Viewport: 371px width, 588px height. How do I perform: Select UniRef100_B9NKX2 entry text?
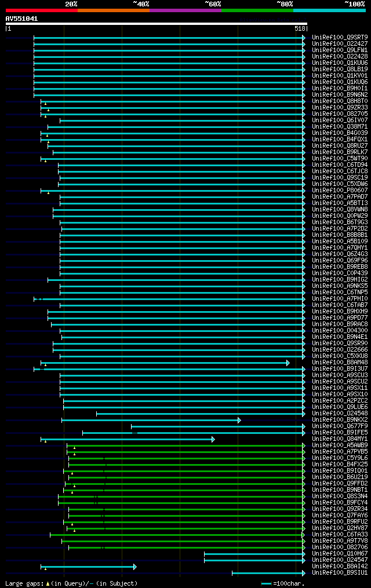click(340, 420)
